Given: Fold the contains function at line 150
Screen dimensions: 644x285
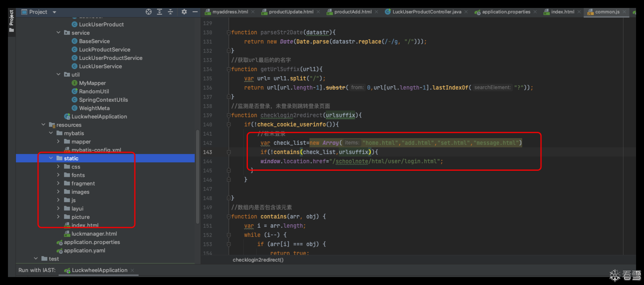Looking at the screenshot, I should point(228,216).
